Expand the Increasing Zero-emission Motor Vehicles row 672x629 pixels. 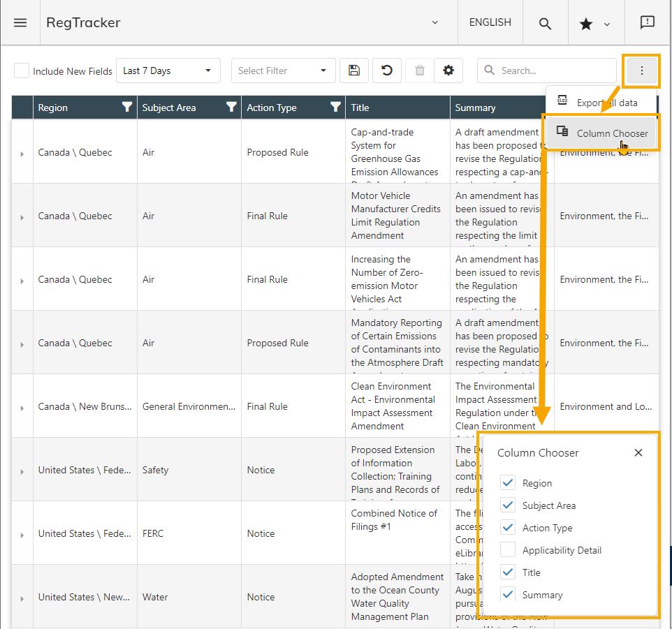22,281
